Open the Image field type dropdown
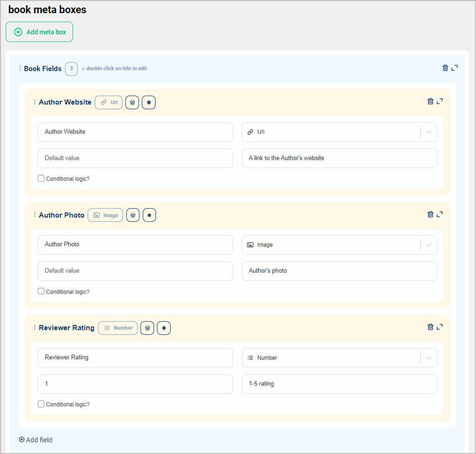 [x=428, y=244]
